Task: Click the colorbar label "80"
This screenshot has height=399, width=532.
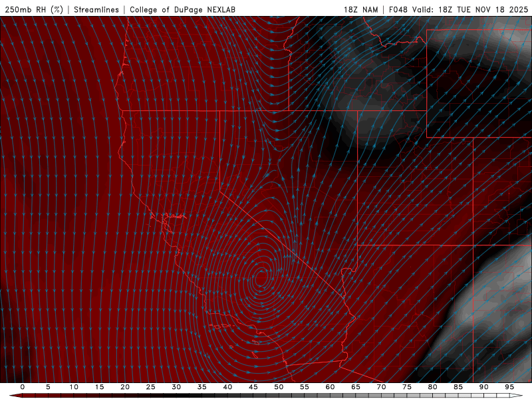Action: (432, 387)
